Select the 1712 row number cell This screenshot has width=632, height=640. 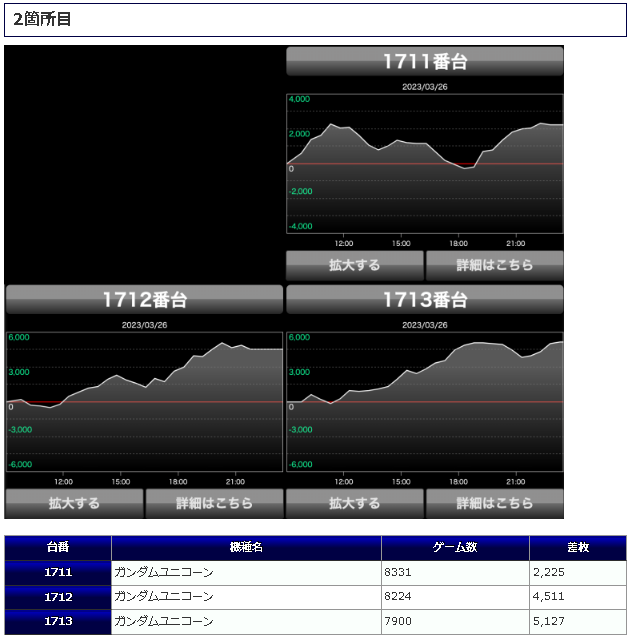(x=58, y=597)
